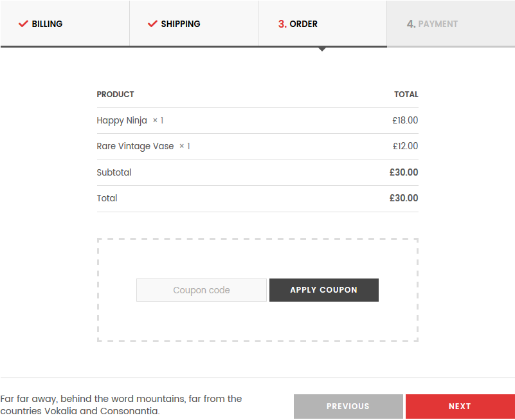Click the Rare Vintage Vase product name
Screen dimensions: 515x420
point(135,146)
